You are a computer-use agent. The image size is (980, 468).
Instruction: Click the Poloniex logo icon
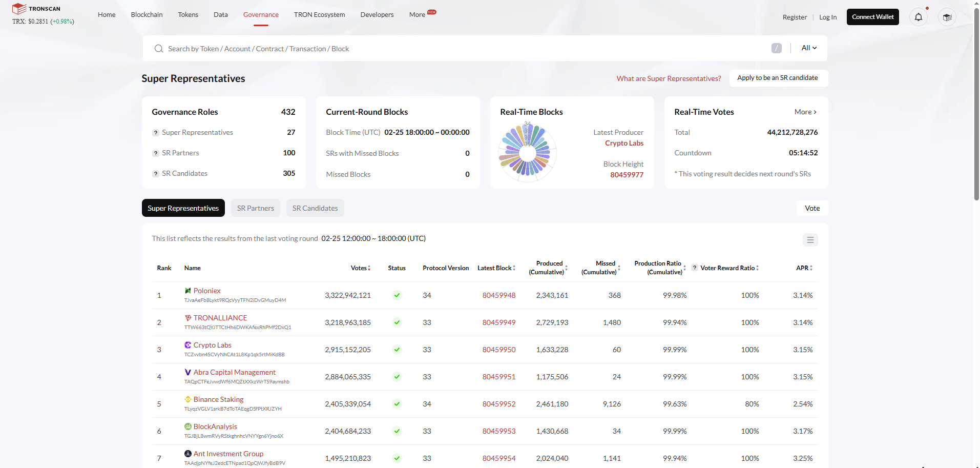click(188, 291)
